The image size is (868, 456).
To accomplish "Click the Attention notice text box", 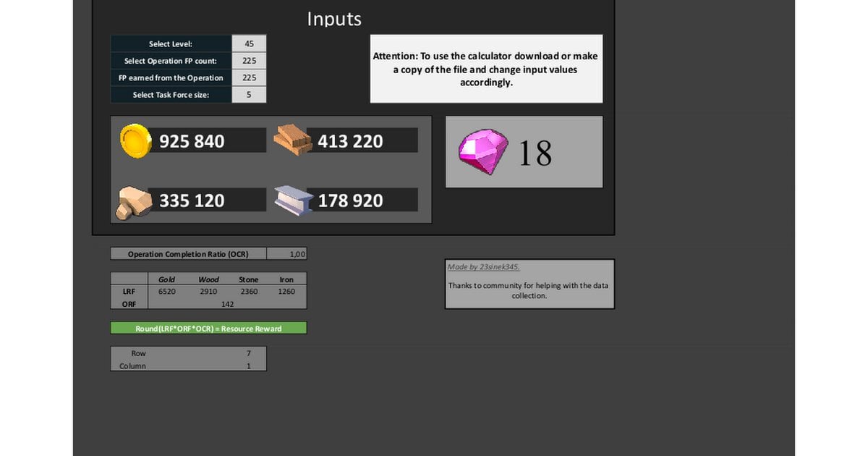I will click(x=486, y=69).
